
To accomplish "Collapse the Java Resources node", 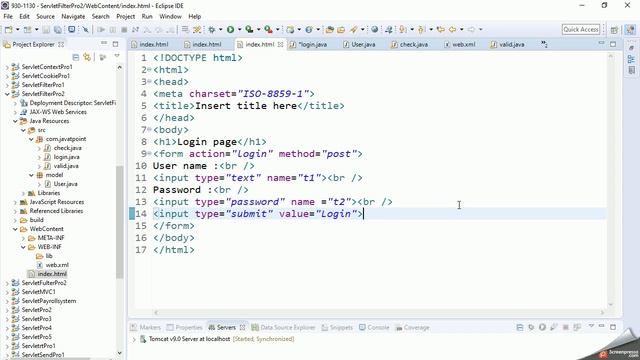I will click(15, 121).
